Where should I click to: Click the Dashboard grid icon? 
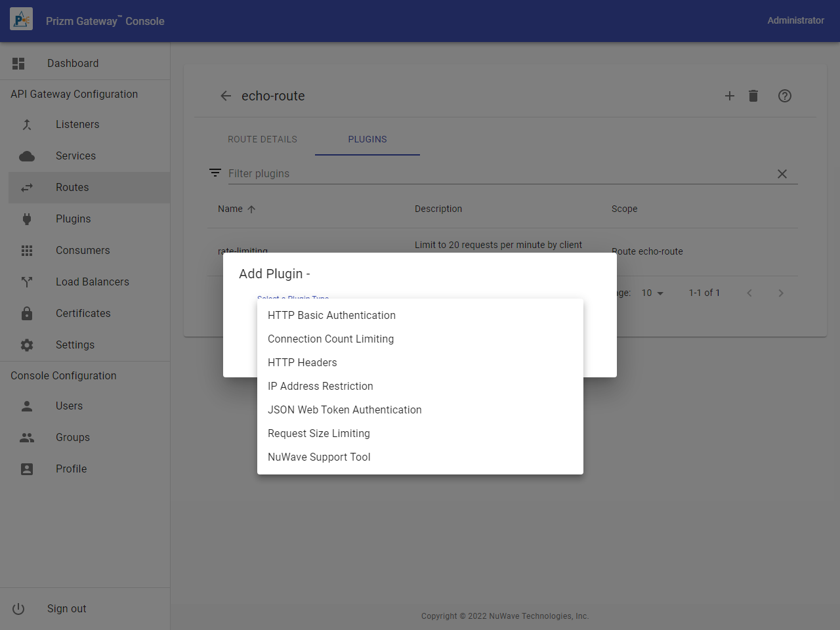pyautogui.click(x=18, y=64)
